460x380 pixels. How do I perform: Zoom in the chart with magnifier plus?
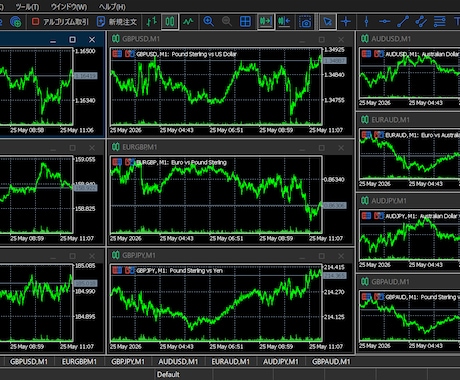point(209,22)
